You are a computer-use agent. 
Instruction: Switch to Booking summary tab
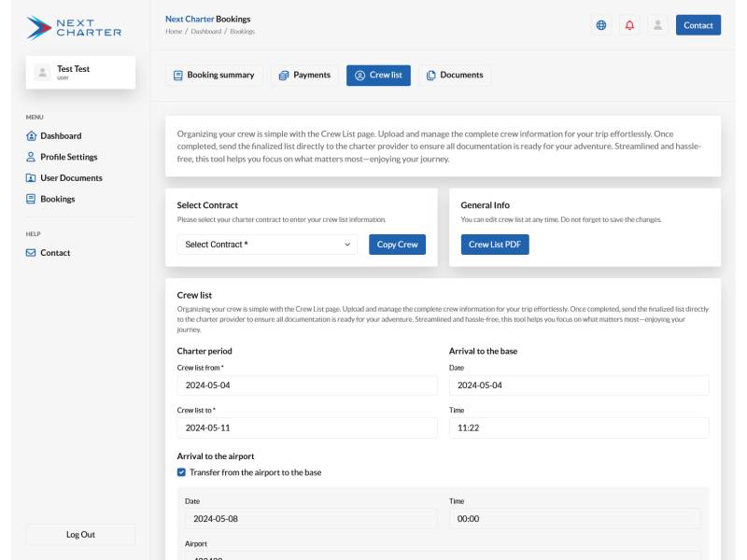[x=214, y=76]
